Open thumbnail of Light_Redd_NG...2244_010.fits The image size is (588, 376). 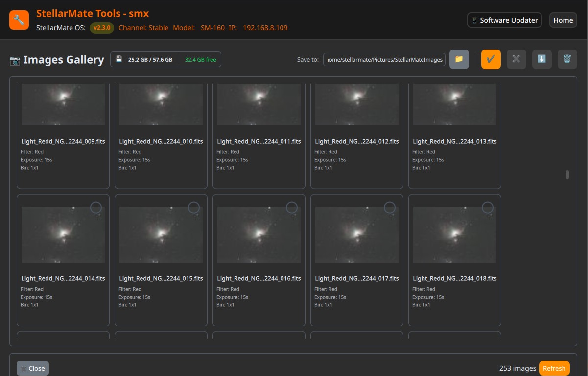(x=161, y=104)
